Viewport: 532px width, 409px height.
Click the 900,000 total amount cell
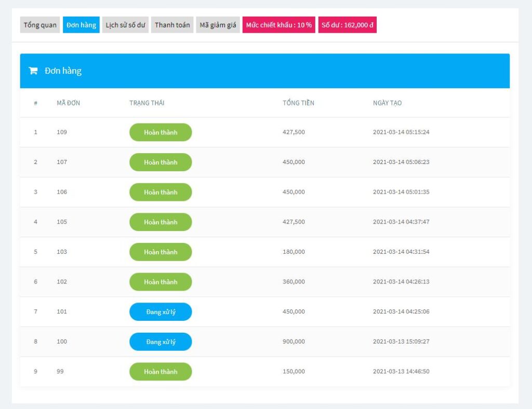point(294,342)
